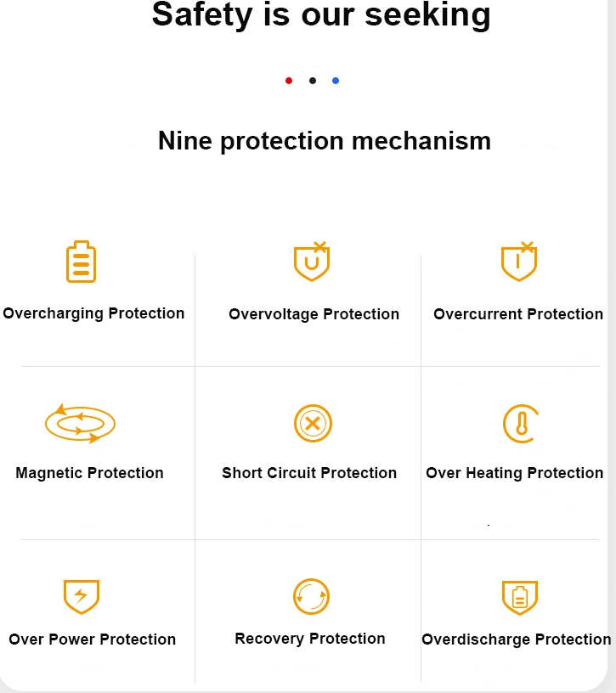
Task: Click the Short Circuit Protection text
Action: click(309, 473)
